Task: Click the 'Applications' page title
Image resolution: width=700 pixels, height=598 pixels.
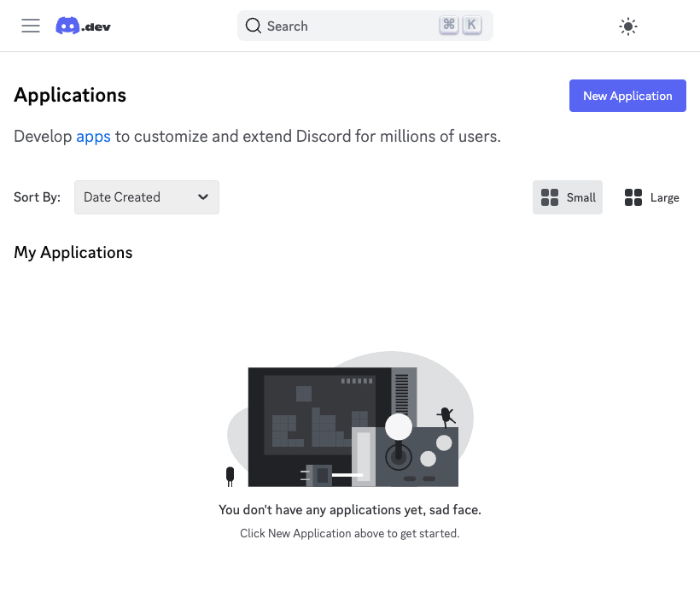Action: click(70, 95)
